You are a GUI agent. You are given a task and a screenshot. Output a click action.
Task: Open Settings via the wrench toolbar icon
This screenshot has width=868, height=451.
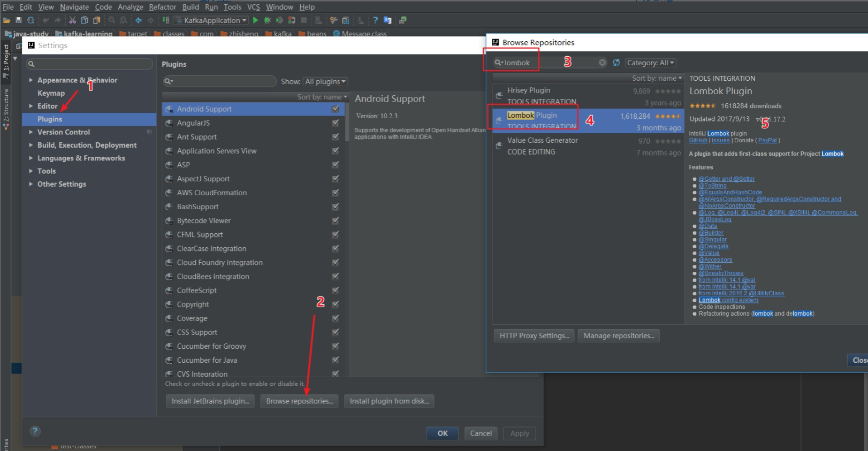pyautogui.click(x=333, y=20)
